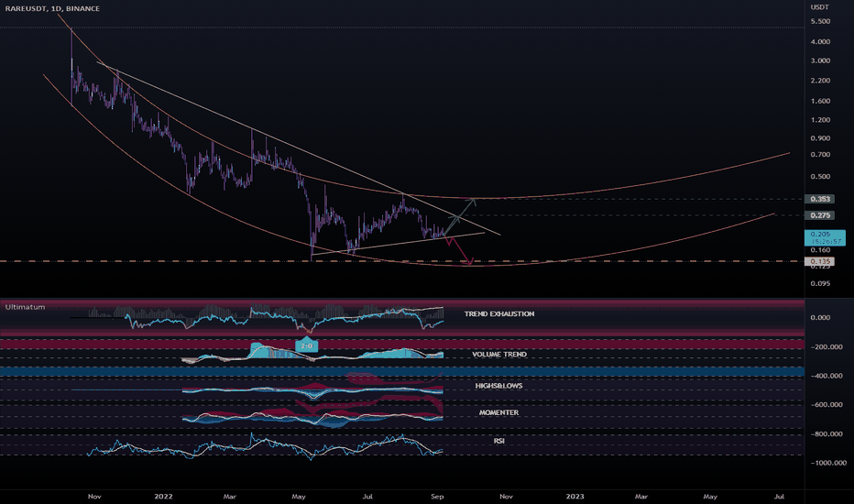The height and width of the screenshot is (504, 854).
Task: Click the USDT currency label above price axis
Action: (820, 7)
